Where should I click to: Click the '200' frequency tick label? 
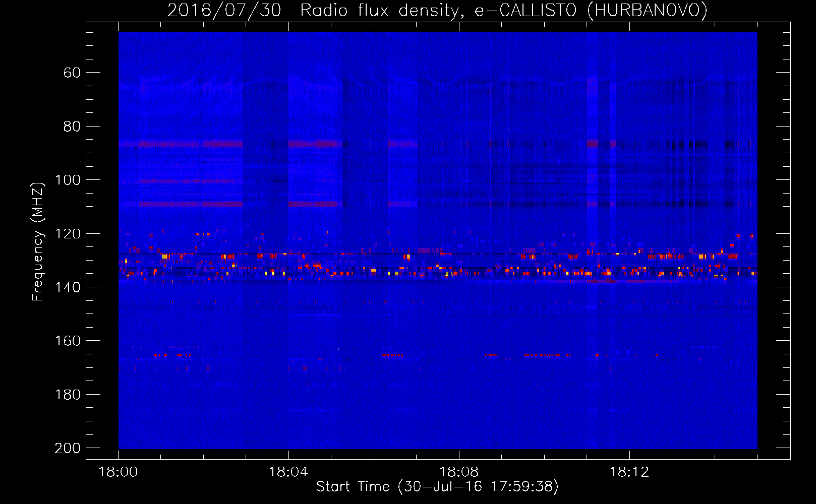(68, 448)
